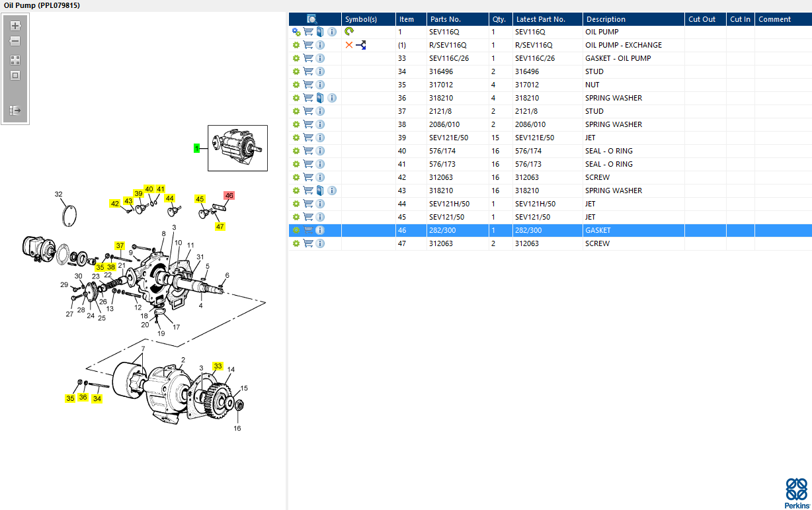Screen dimensions: 812x510
Task: Zoom in on the oil pump diagram
Action: pyautogui.click(x=15, y=26)
